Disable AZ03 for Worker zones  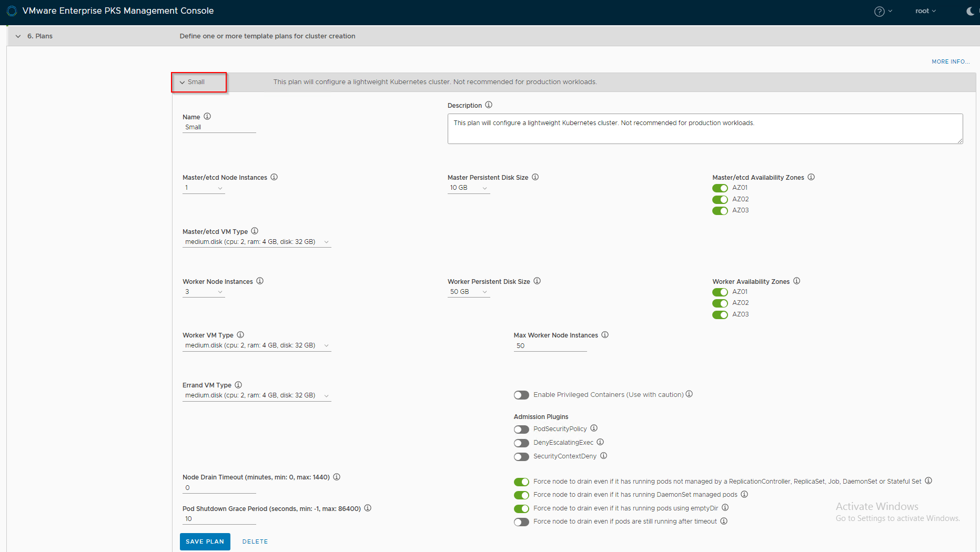pos(720,315)
